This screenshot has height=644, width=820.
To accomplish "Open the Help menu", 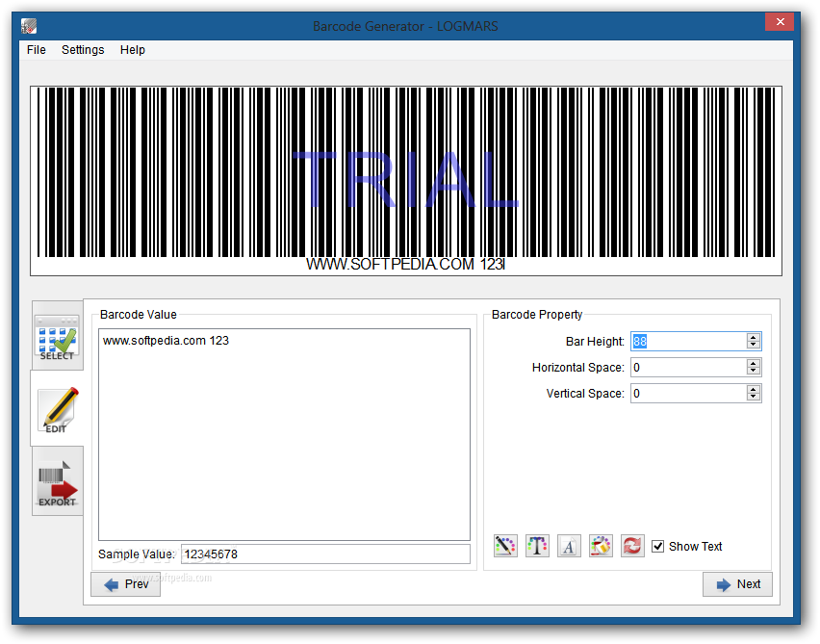I will pos(132,50).
